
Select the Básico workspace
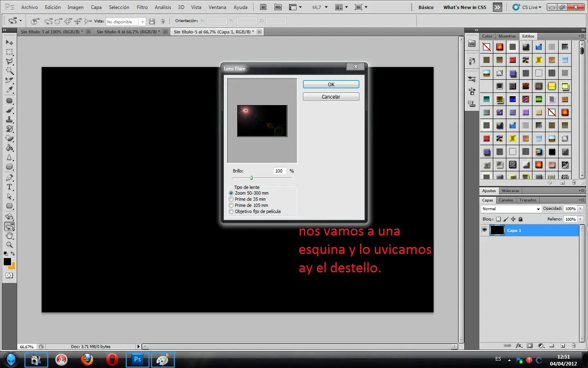tap(426, 7)
